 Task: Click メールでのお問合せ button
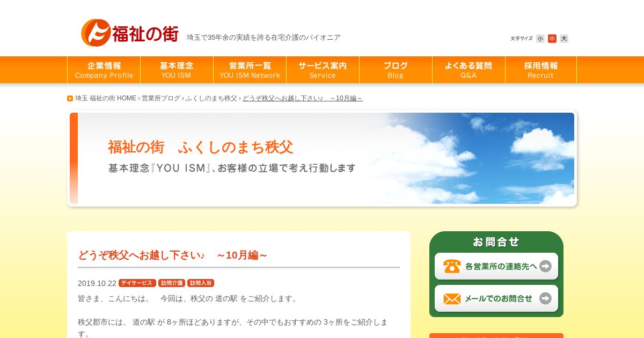tap(496, 298)
